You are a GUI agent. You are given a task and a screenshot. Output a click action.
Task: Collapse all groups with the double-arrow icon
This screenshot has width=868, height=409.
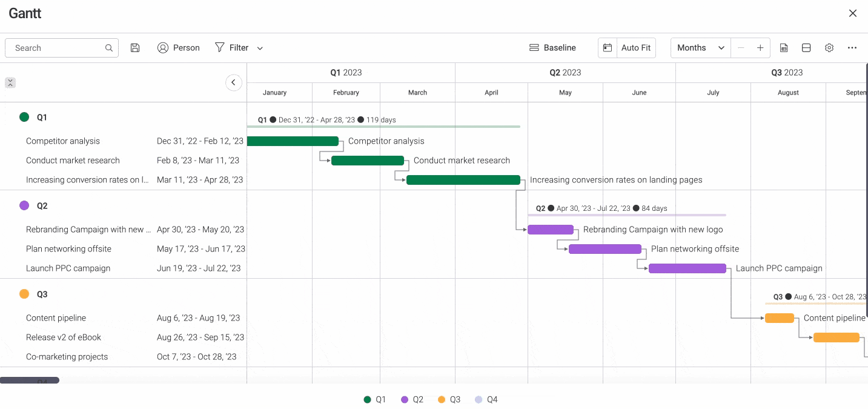point(10,82)
